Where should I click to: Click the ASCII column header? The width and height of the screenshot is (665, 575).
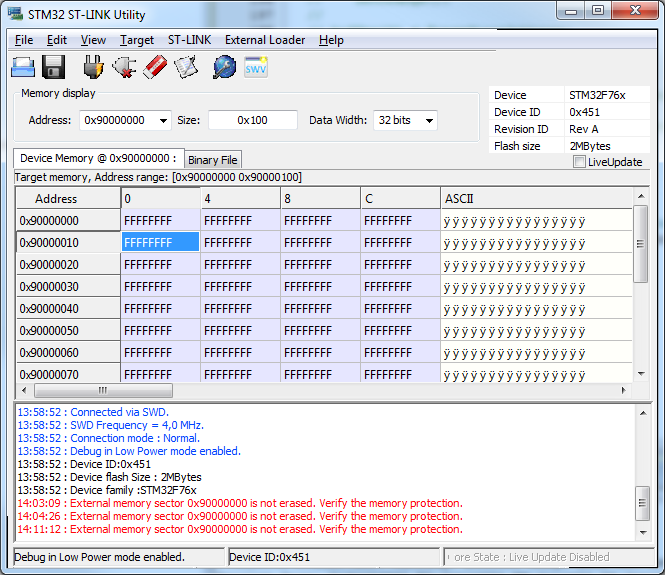[536, 198]
